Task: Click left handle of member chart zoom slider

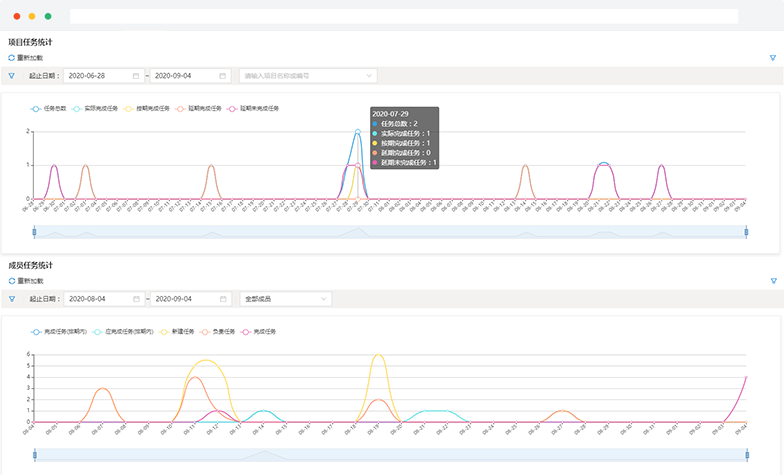Action: [34, 455]
